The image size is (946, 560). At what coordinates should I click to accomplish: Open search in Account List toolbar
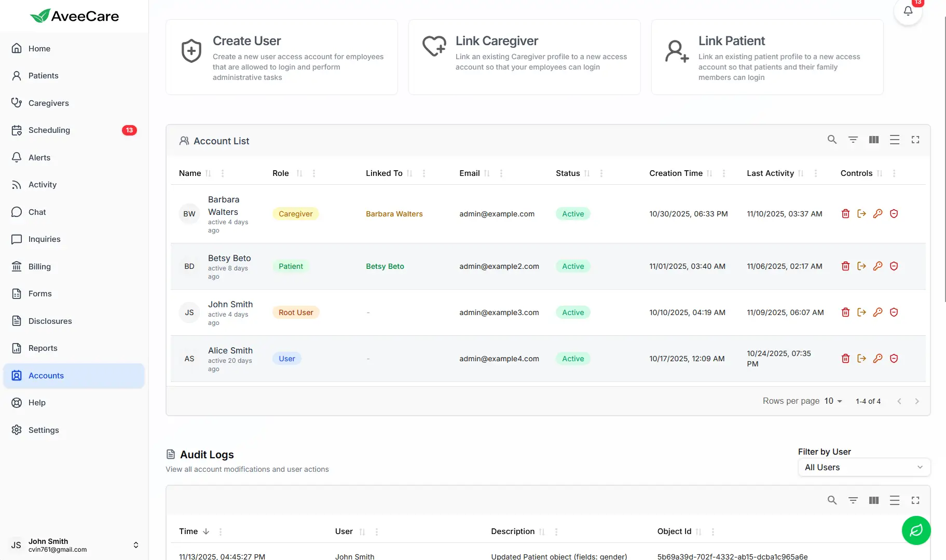[x=832, y=140]
